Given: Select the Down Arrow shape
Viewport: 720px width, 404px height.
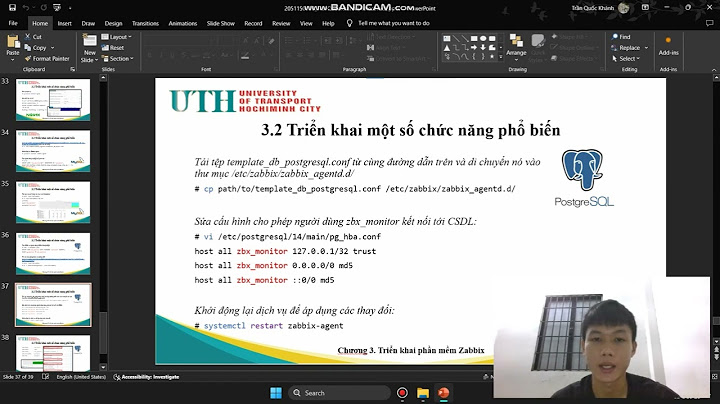Looking at the screenshot, I should [x=483, y=48].
